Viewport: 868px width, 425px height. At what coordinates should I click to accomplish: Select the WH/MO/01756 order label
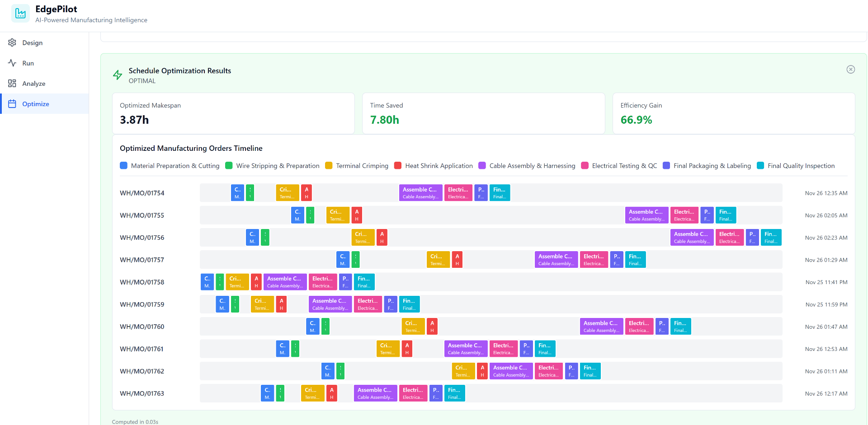(142, 238)
